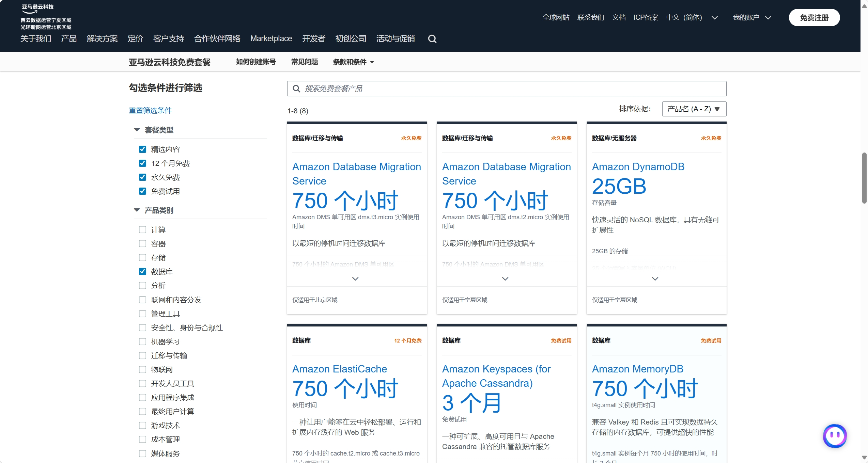Viewport: 868px width, 463px height.
Task: Collapse the 套餐类型 filter section triangle
Action: 137,130
